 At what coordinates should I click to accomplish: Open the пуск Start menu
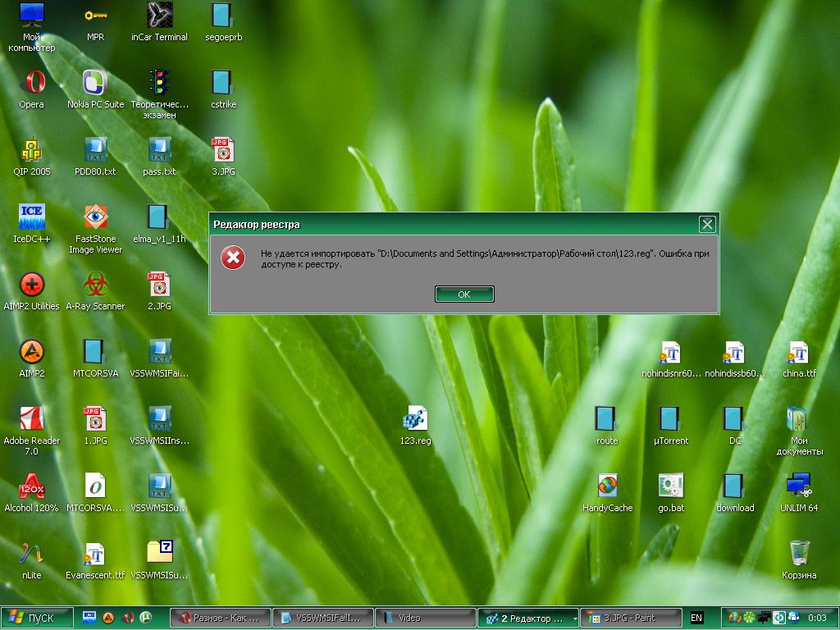click(x=37, y=618)
